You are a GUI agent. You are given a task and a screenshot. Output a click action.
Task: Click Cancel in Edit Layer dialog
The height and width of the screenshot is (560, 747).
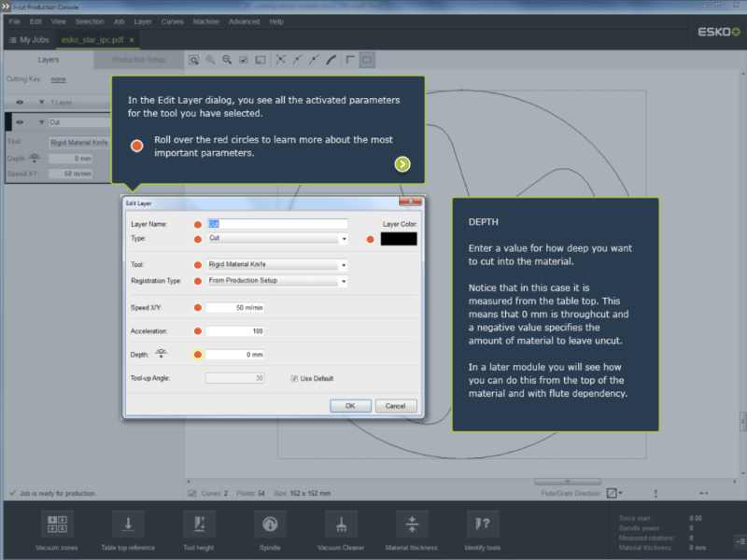[x=395, y=406]
